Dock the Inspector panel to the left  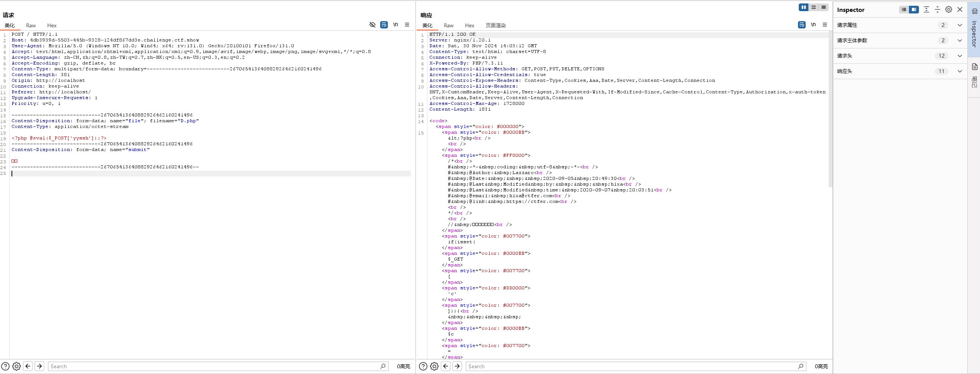(x=904, y=10)
